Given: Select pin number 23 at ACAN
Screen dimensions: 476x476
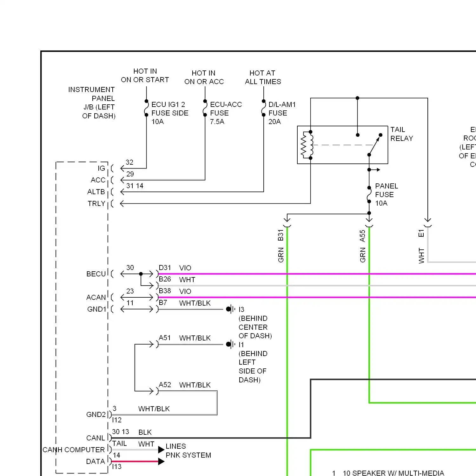Looking at the screenshot, I should 130,291.
